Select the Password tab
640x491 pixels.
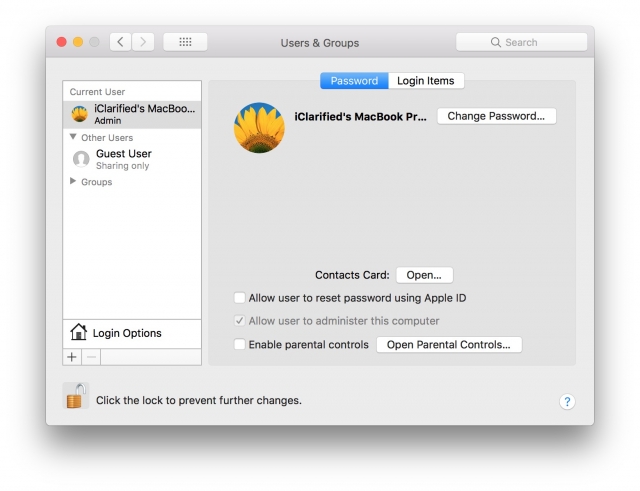(354, 81)
